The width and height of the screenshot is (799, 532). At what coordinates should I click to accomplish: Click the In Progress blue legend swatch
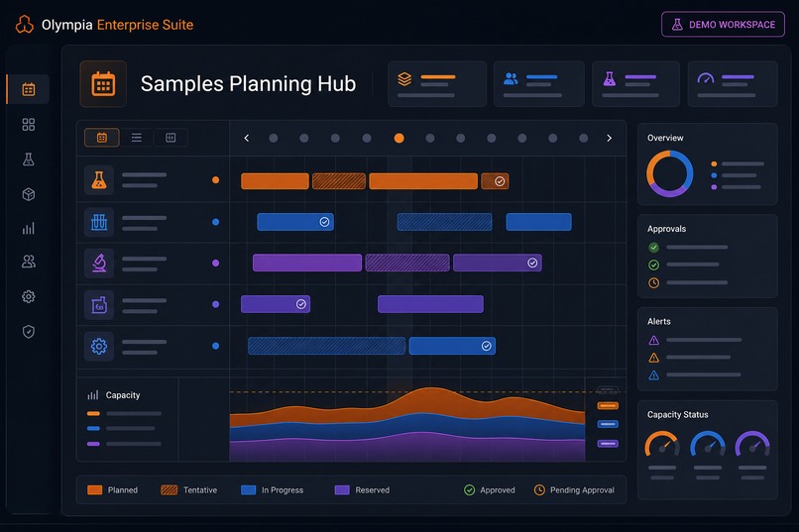coord(248,489)
